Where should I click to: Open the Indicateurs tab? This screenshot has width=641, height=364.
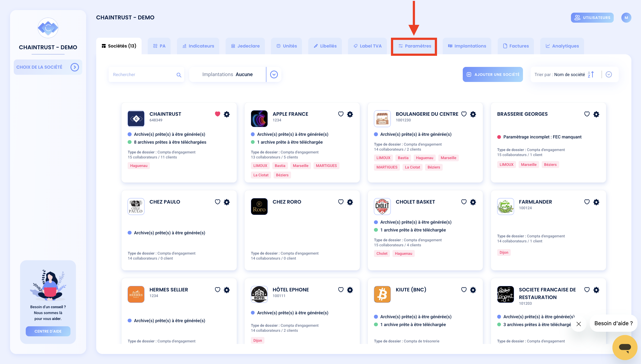198,46
